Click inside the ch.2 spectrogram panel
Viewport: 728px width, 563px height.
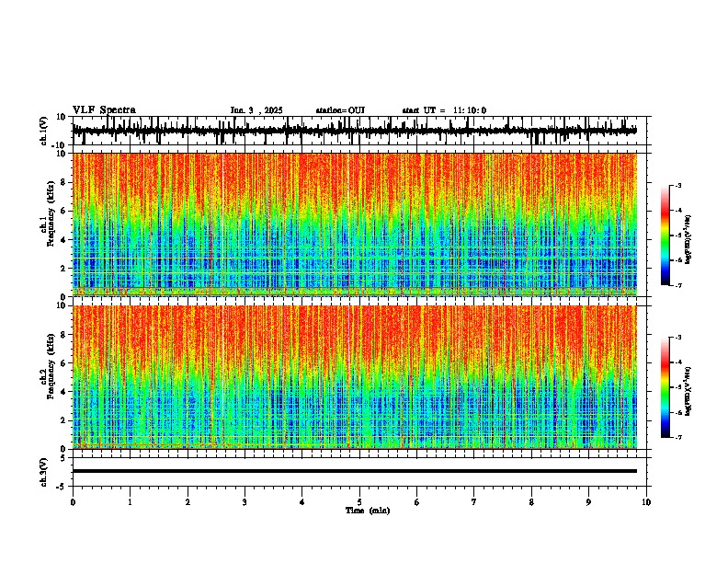(x=355, y=377)
